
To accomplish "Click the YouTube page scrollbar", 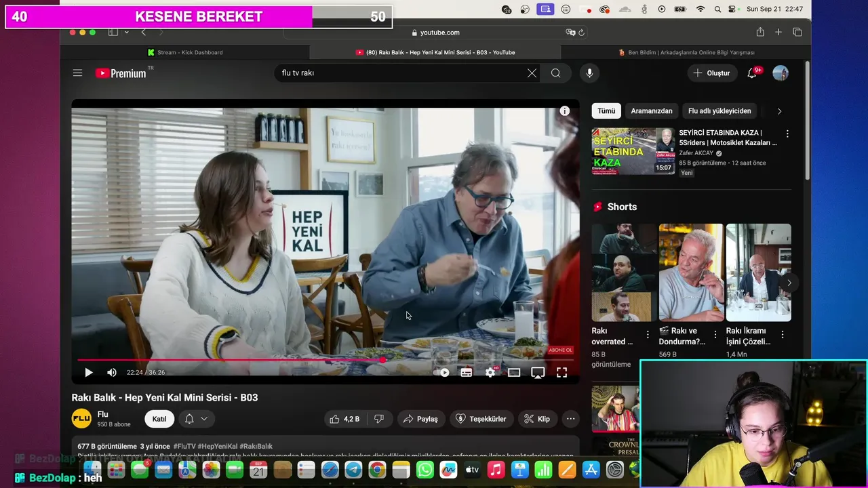I will click(x=807, y=122).
